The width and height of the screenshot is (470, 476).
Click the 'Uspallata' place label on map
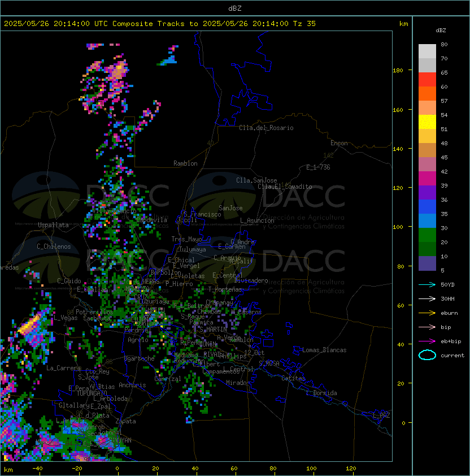pos(53,225)
